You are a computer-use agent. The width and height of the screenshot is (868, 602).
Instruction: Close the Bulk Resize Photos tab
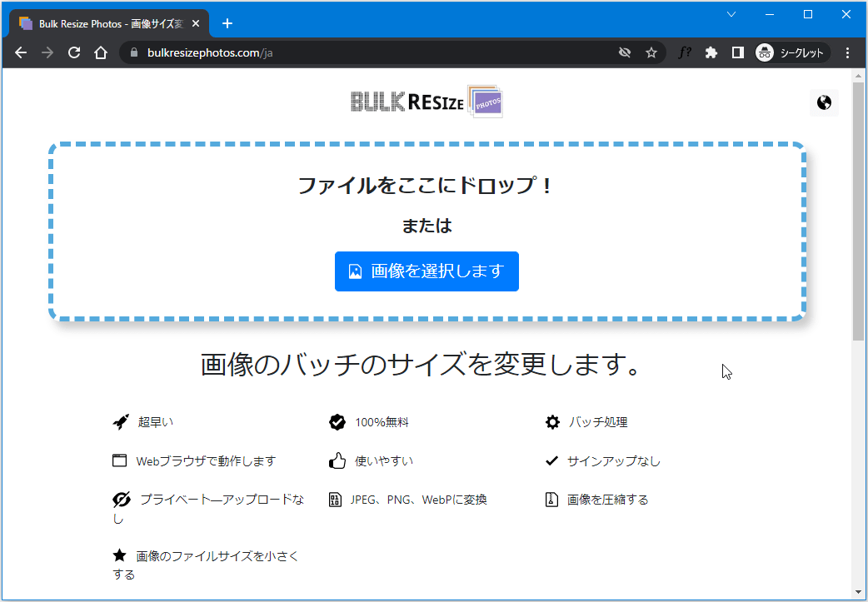(x=197, y=23)
